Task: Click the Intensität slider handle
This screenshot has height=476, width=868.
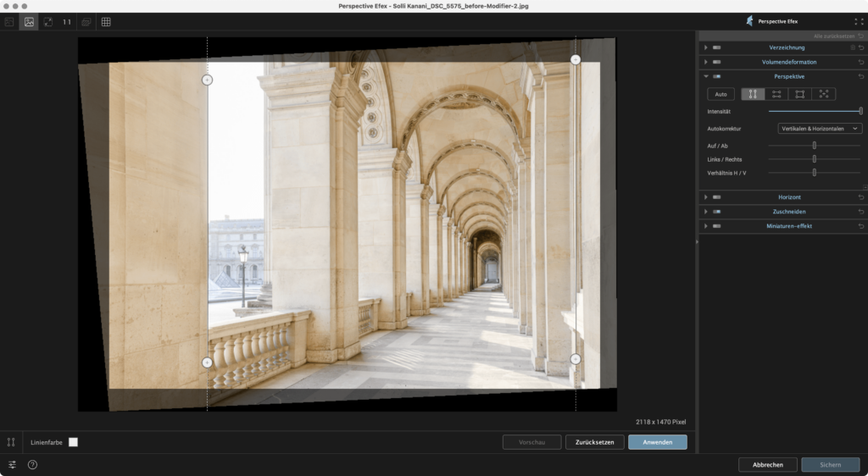Action: 861,111
